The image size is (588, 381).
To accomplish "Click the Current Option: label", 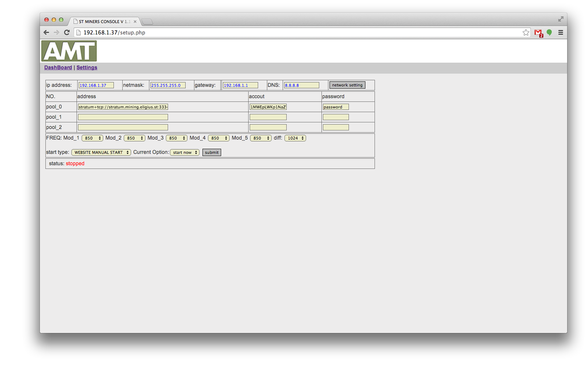I will coord(151,152).
